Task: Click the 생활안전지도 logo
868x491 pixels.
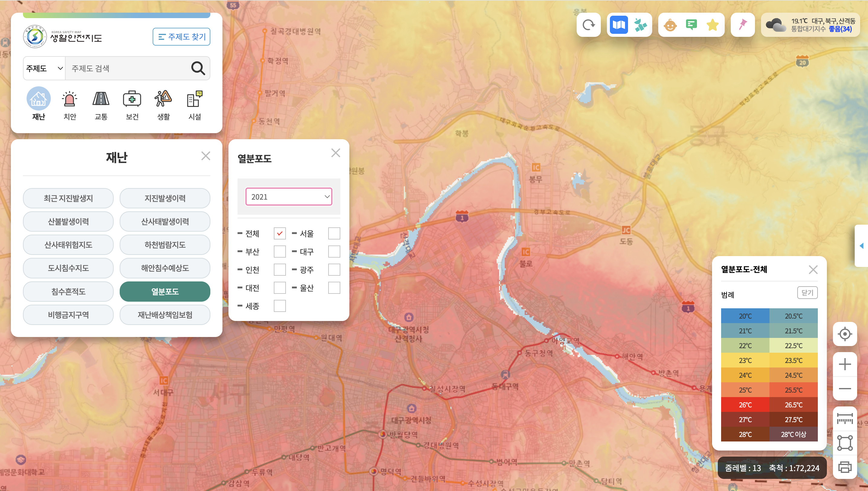Action: point(63,37)
